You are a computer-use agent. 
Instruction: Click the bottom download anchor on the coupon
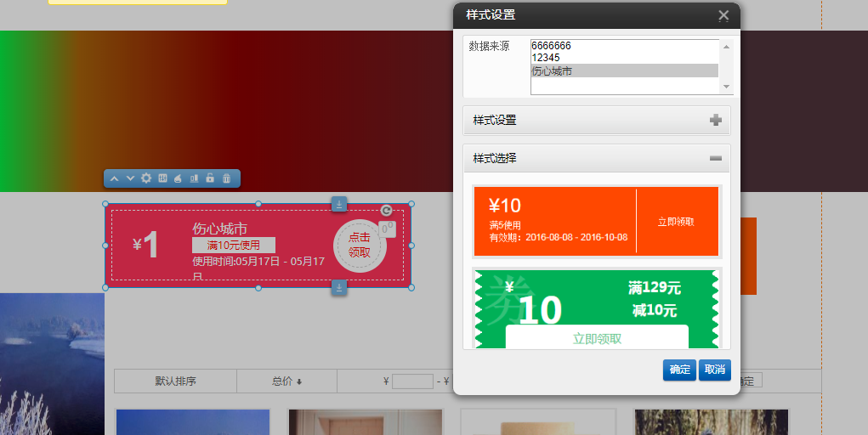[338, 288]
